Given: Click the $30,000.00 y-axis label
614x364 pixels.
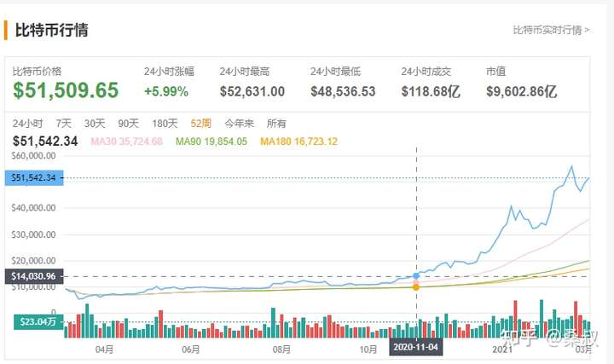Looking at the screenshot, I should 33,234.
